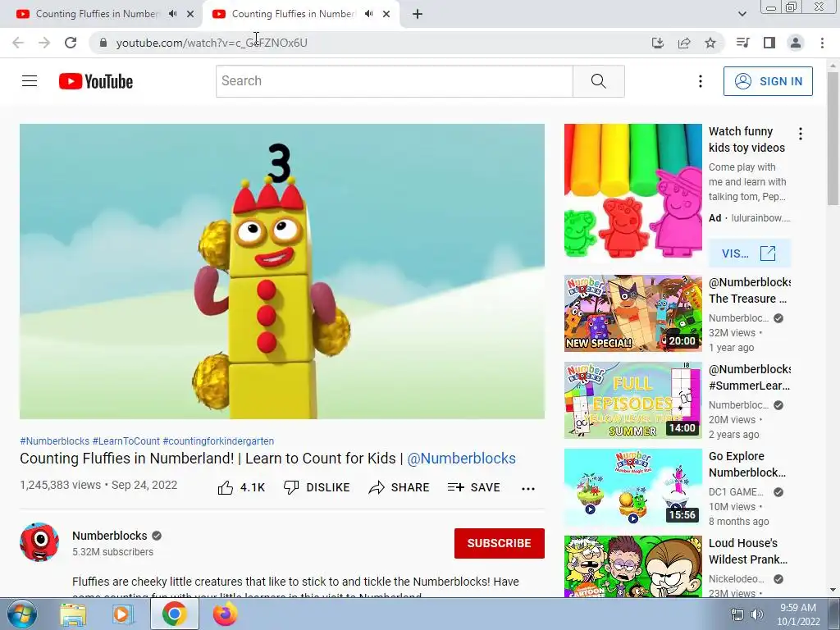Click the '@Numberblocks #SummerLear...' video title

(x=750, y=377)
